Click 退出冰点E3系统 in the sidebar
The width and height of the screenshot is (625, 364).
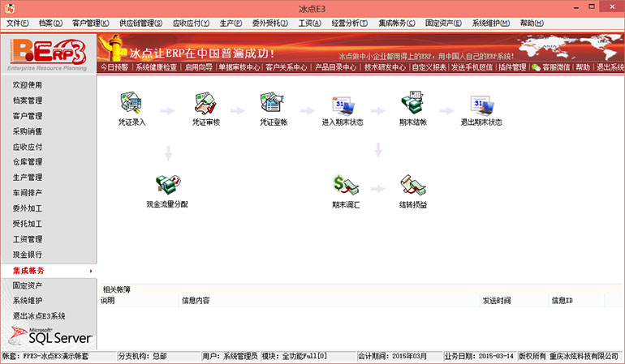pyautogui.click(x=39, y=316)
